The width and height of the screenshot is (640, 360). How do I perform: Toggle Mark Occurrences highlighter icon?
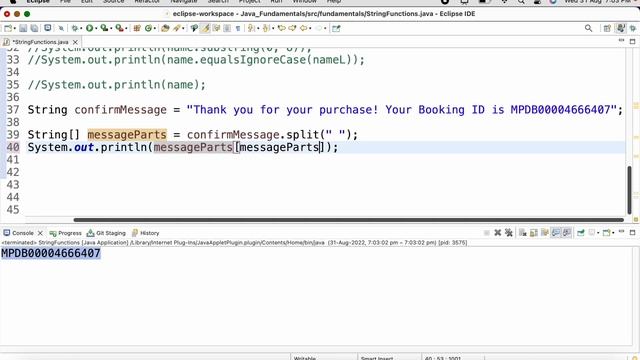(205, 28)
